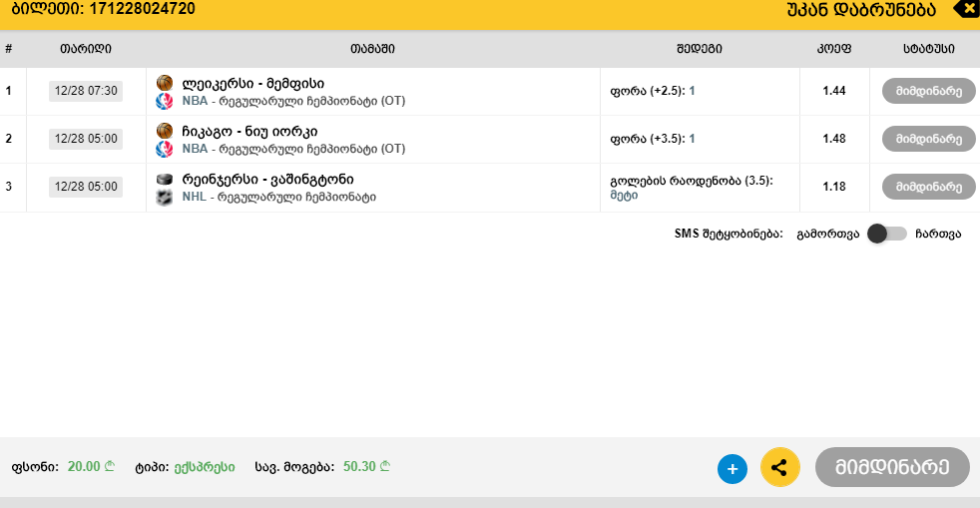The image size is (980, 508).
Task: Click the large მიმდინარე button at bottom
Action: [x=892, y=467]
